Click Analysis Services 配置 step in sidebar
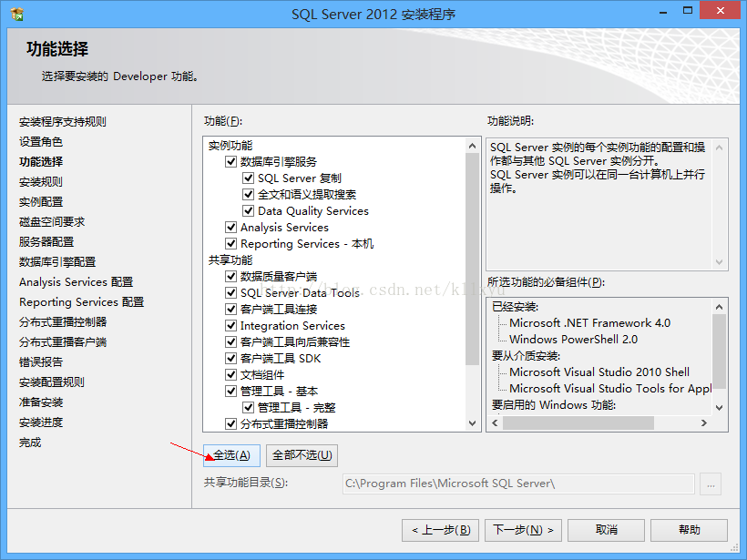This screenshot has height=560, width=747. [x=77, y=282]
